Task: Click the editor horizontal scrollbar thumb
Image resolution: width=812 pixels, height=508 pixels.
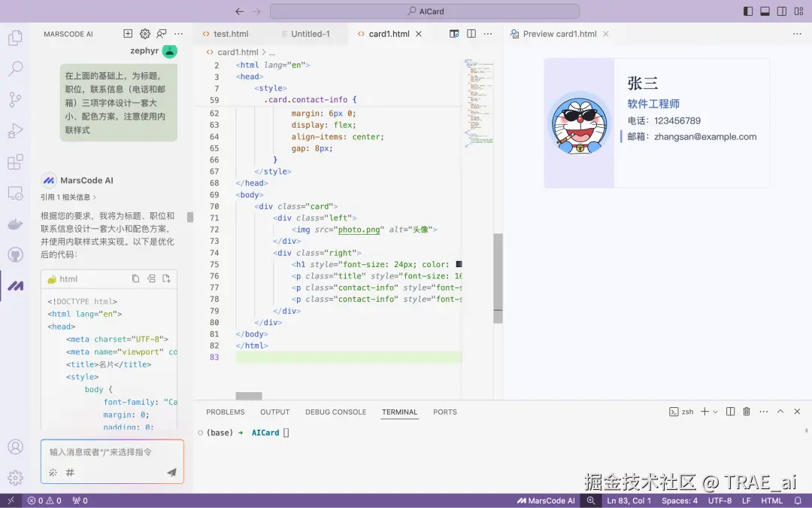Action: 249,396
